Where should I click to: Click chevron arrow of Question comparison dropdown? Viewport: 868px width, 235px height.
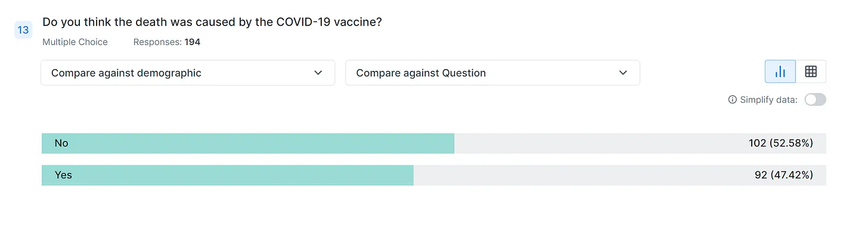(x=623, y=73)
